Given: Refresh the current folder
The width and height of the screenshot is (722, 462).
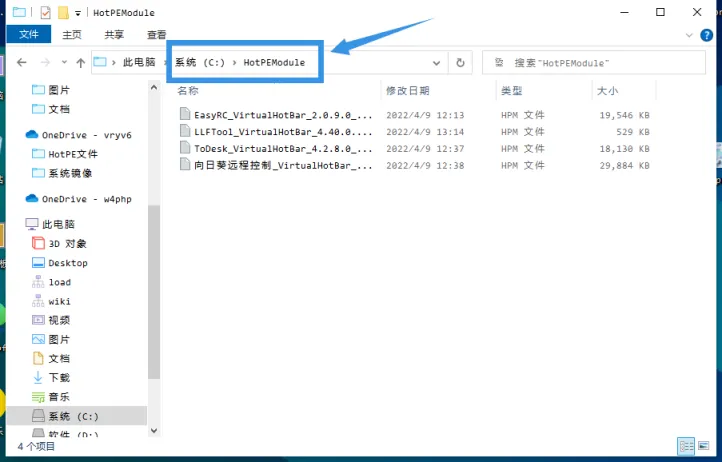Looking at the screenshot, I should 460,63.
